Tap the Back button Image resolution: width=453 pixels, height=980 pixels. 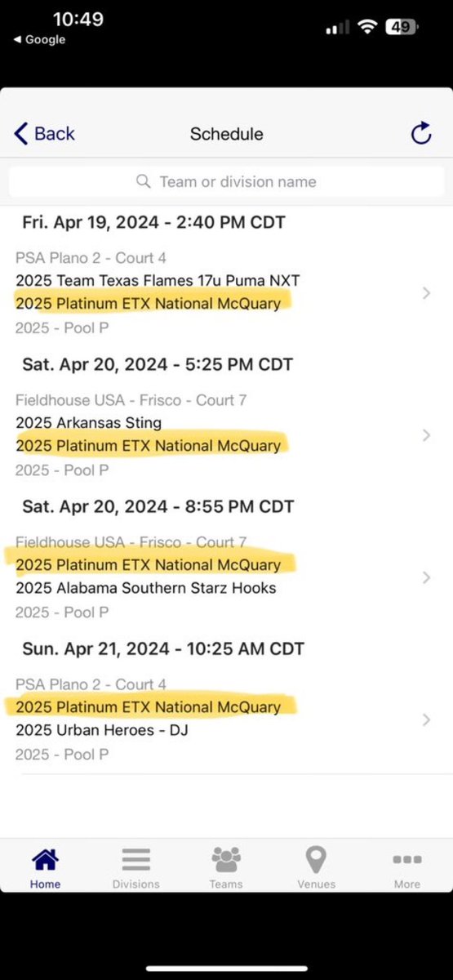pyautogui.click(x=45, y=133)
